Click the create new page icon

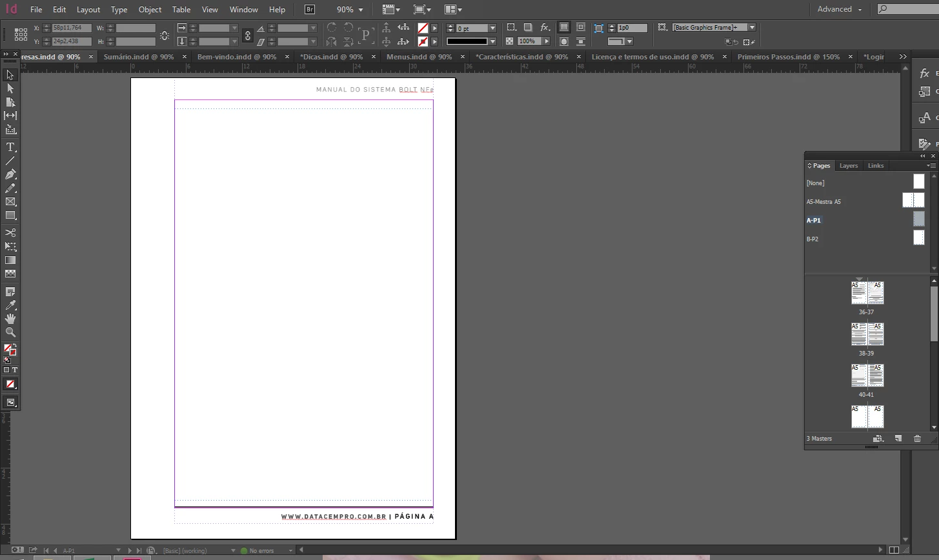(898, 439)
